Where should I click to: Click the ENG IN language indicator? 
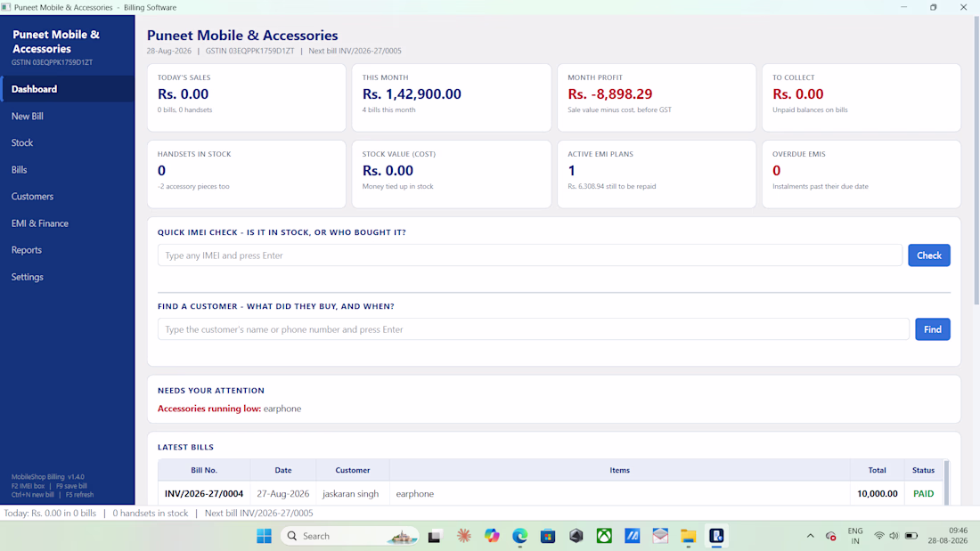pyautogui.click(x=855, y=536)
